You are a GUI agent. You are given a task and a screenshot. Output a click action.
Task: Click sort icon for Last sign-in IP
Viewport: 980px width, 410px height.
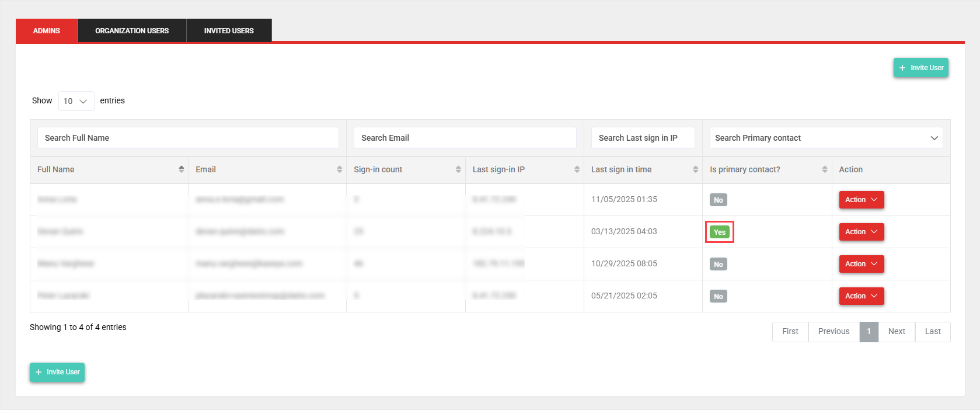pos(577,169)
